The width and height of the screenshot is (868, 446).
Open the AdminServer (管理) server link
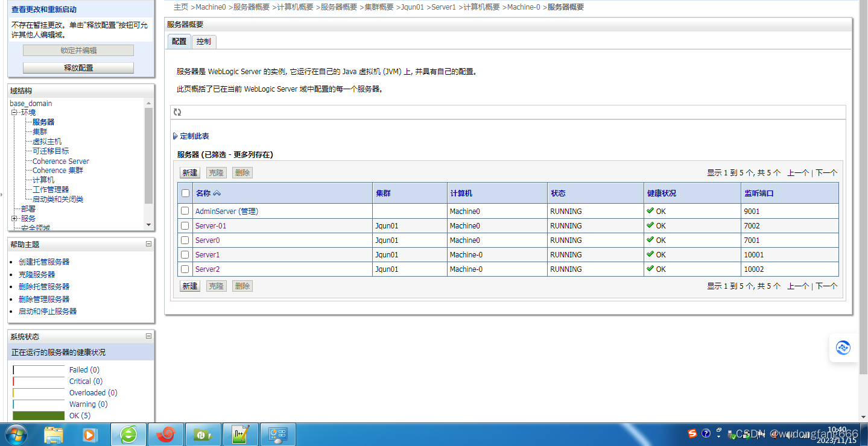tap(227, 211)
